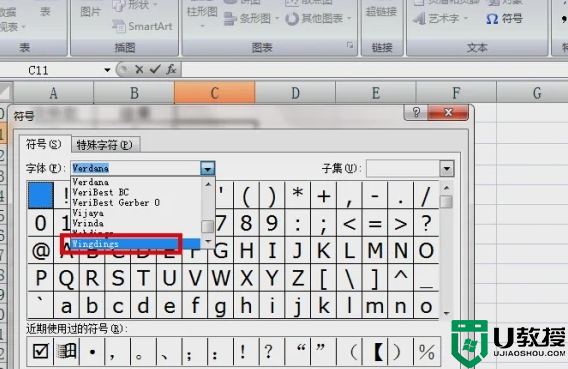The image size is (568, 369).
Task: Cancel the formula bar entry
Action: 139,69
